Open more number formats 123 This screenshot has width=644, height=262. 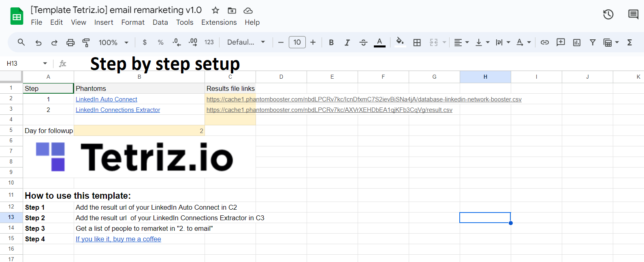pos(209,42)
